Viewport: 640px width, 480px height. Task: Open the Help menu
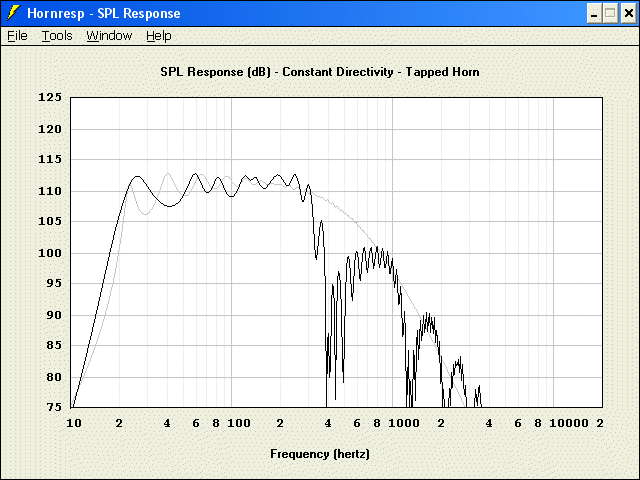pyautogui.click(x=158, y=36)
